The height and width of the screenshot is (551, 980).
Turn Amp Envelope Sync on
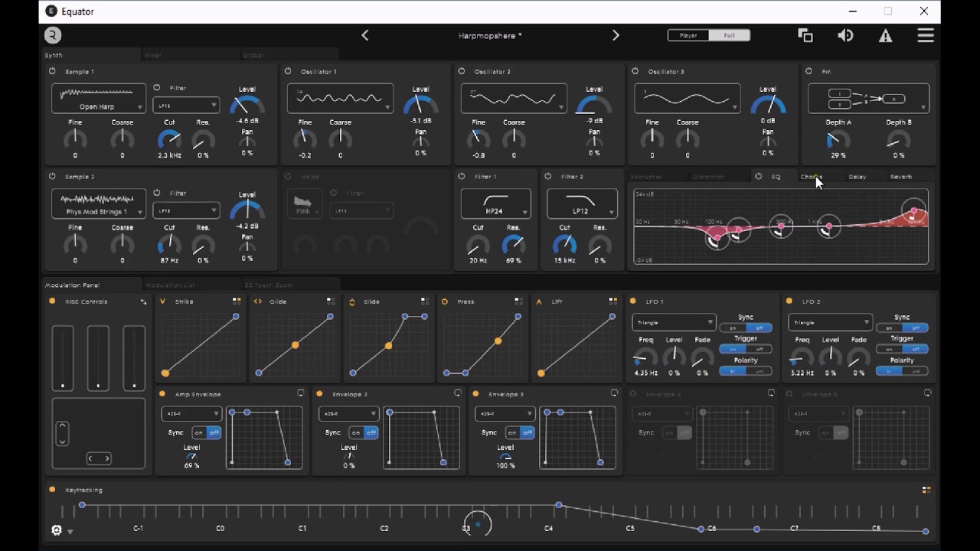coord(199,432)
